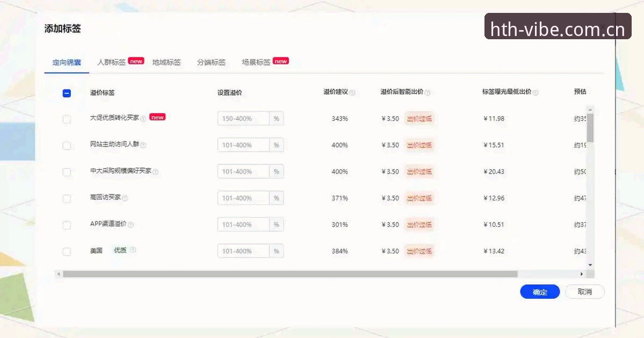
Task: Open the 地域标签 tab
Action: (x=167, y=62)
